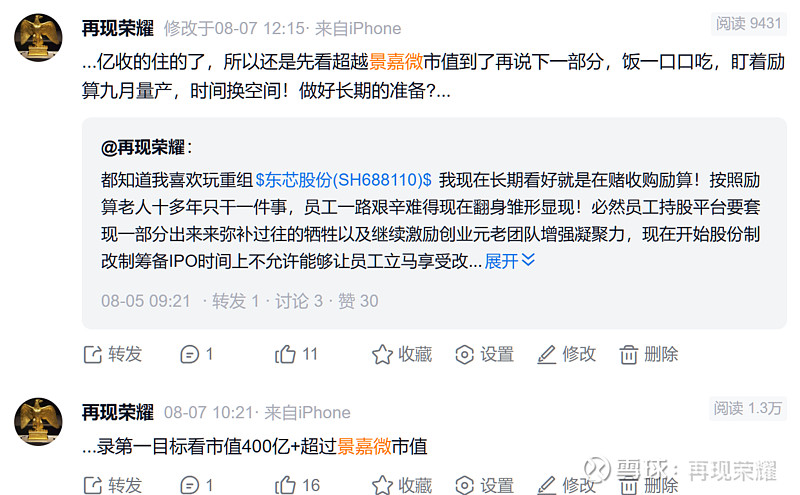
Task: Click the pencil edit icon on first post
Action: pyautogui.click(x=546, y=354)
